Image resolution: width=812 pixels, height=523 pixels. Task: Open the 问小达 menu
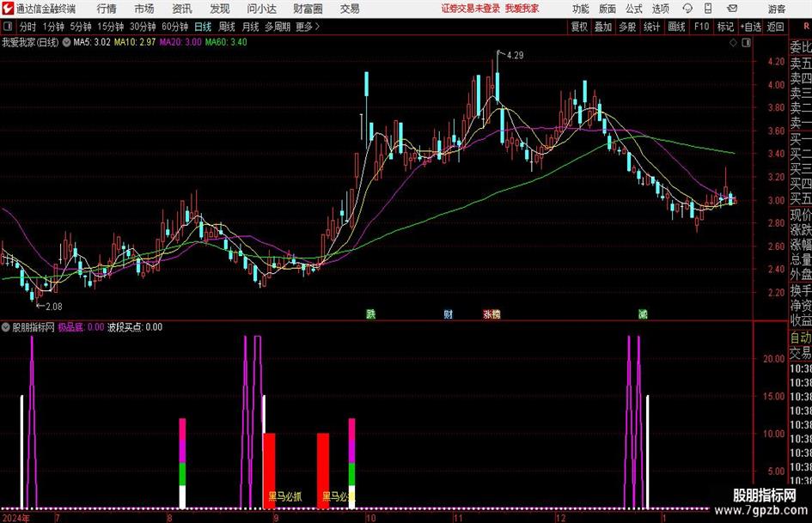(x=261, y=9)
